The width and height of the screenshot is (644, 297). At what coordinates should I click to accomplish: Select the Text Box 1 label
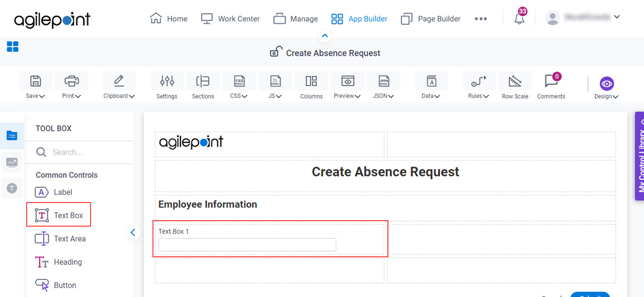(x=174, y=232)
